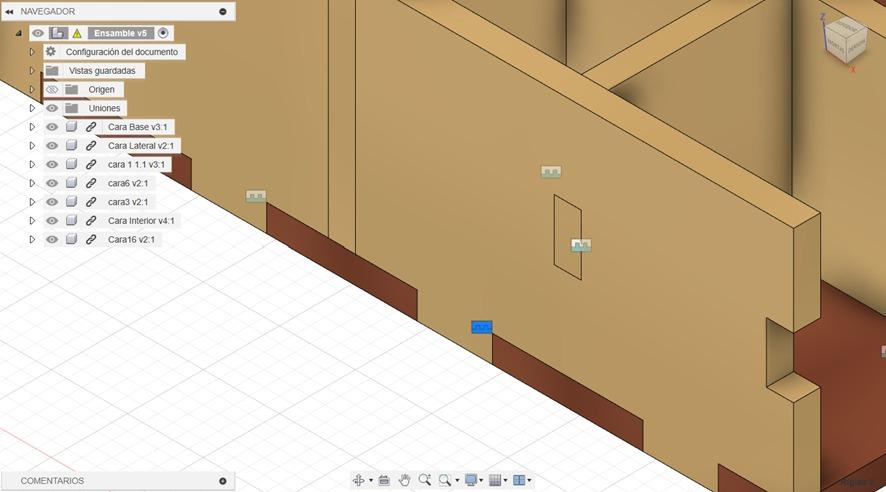This screenshot has width=886, height=492.
Task: Select the Pan hand tool
Action: click(x=404, y=480)
